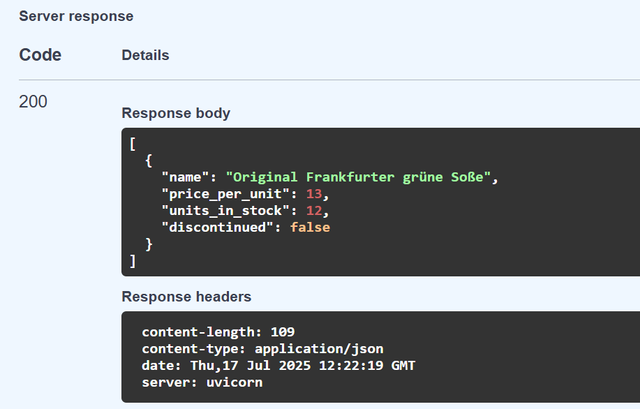Image resolution: width=640 pixels, height=409 pixels.
Task: Click the "name" key in JSON
Action: pos(186,177)
